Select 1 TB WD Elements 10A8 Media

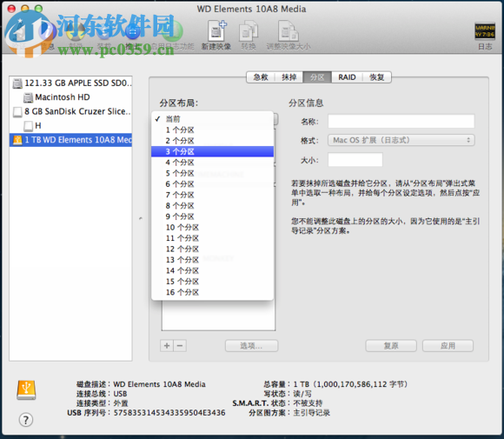pos(70,140)
